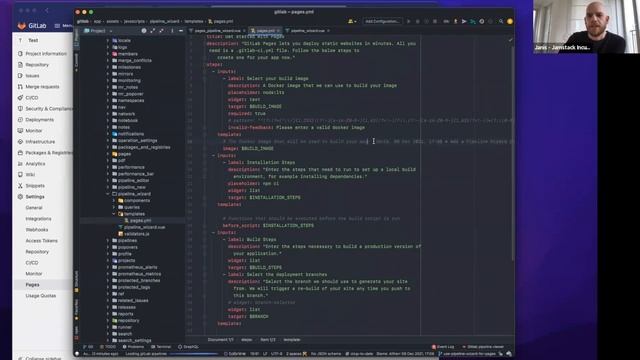Image resolution: width=640 pixels, height=360 pixels.
Task: Open the GraphQL tool window
Action: click(x=188, y=347)
